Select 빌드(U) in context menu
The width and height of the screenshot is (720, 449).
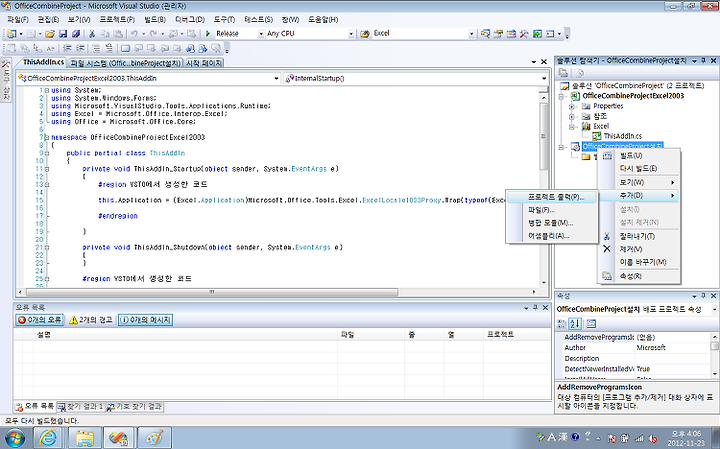(x=639, y=156)
